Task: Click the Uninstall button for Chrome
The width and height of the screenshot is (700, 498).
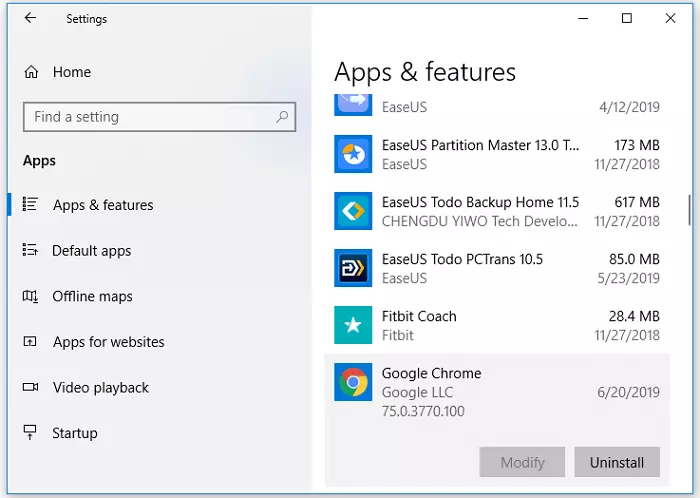Action: point(617,462)
